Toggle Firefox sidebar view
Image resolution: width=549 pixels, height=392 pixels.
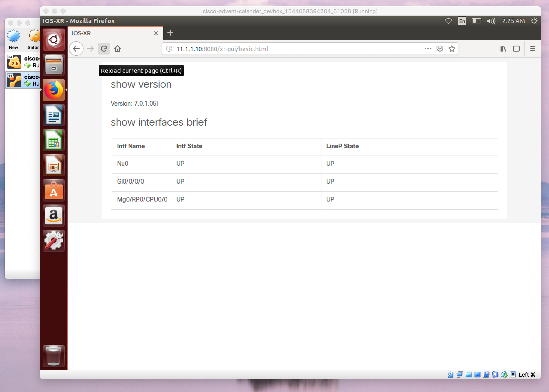pos(516,49)
